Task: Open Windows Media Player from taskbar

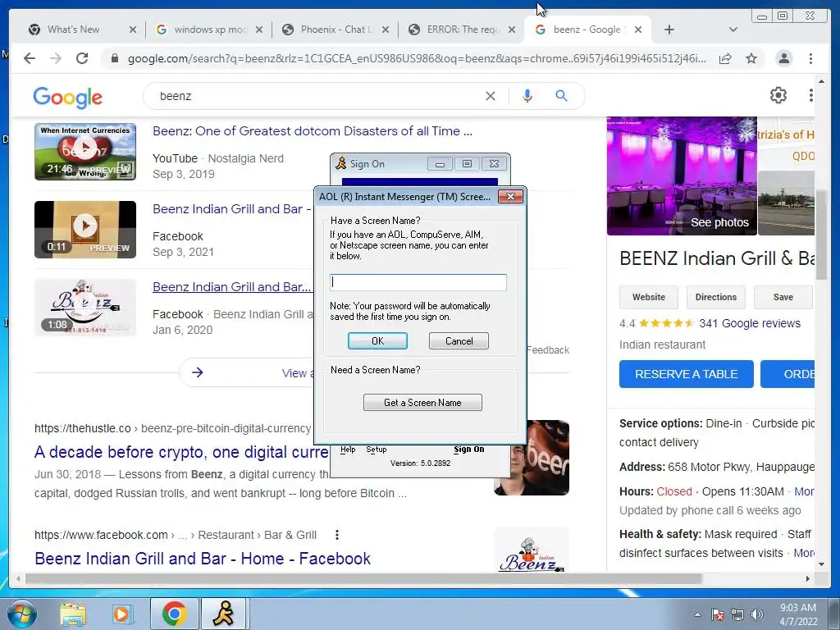Action: tap(122, 614)
